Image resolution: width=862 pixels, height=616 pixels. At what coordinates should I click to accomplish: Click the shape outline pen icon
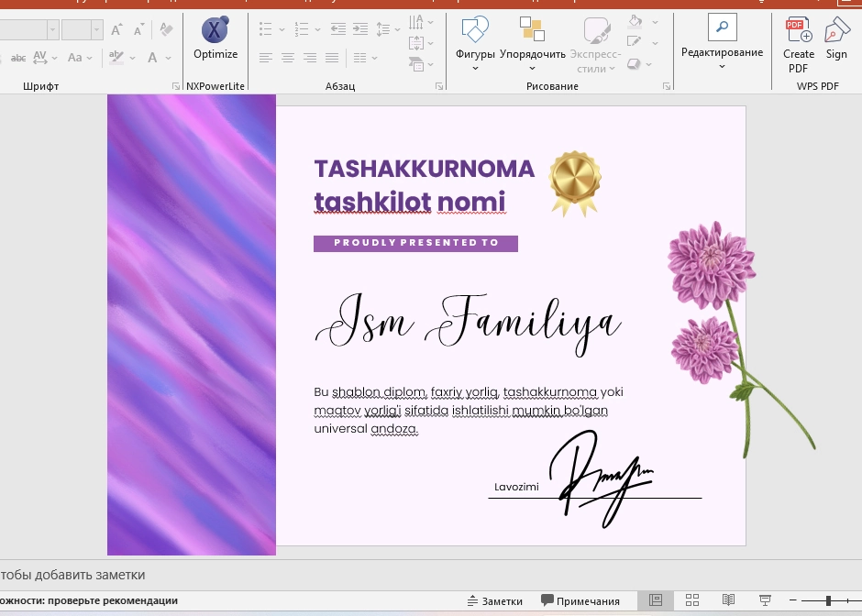pos(635,42)
